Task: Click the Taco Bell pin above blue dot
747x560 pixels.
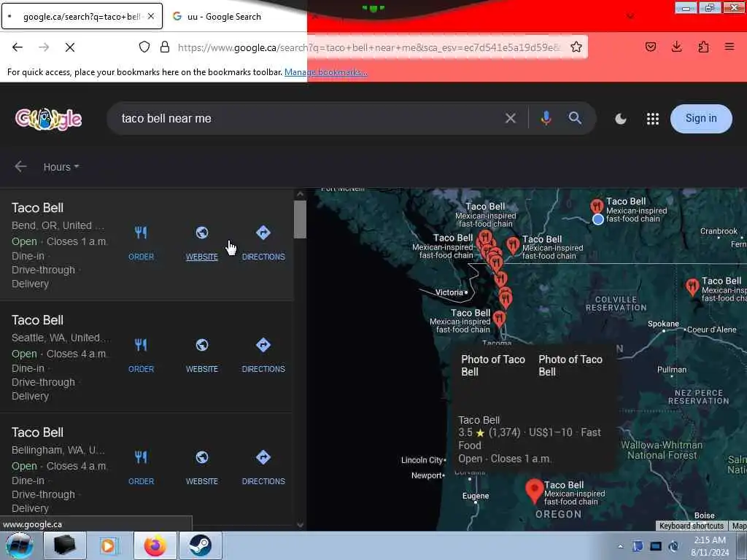Action: pyautogui.click(x=597, y=206)
